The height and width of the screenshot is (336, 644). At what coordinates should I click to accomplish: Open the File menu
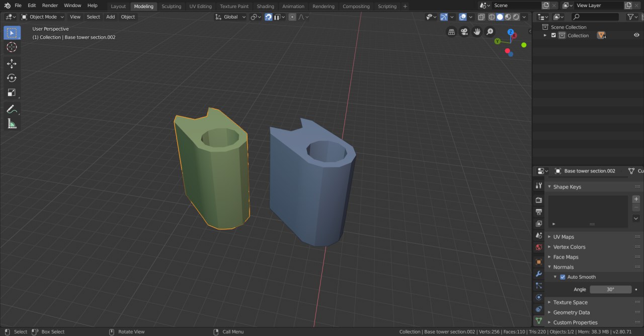18,6
